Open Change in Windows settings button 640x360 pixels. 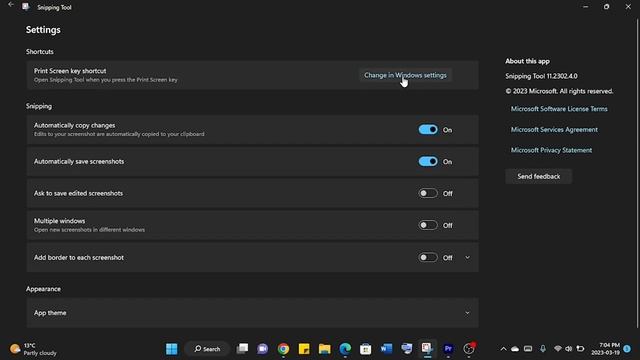(x=405, y=75)
